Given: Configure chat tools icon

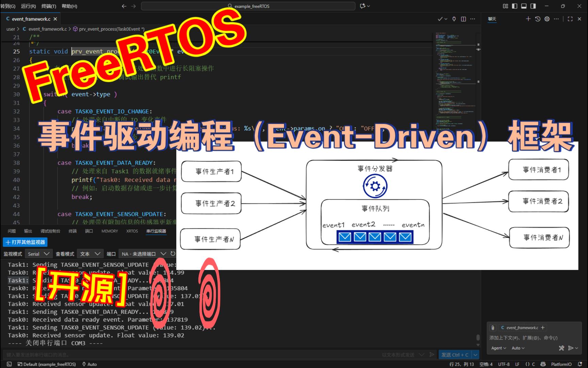Looking at the screenshot, I should (561, 348).
